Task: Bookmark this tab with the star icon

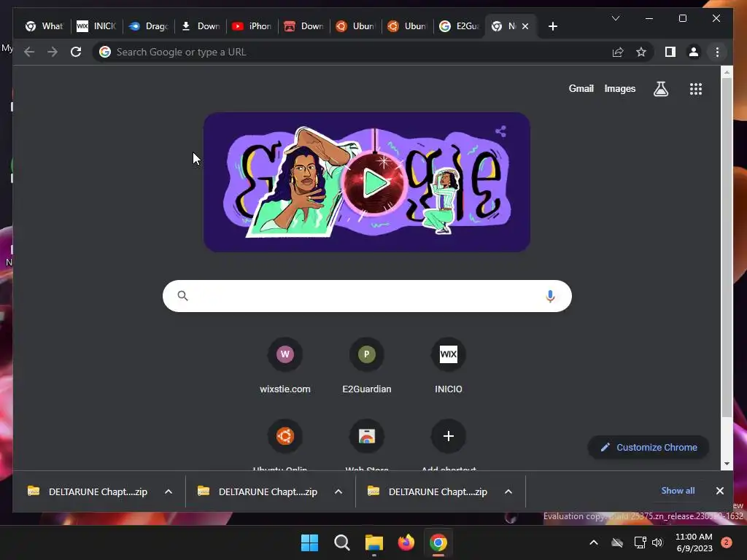Action: [641, 52]
